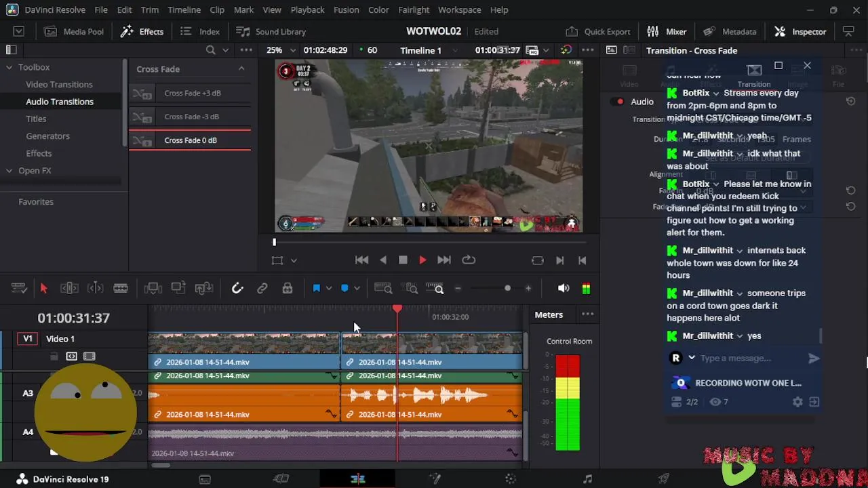This screenshot has width=868, height=488.
Task: Open the Color page icon in bottom bar
Action: [511, 479]
